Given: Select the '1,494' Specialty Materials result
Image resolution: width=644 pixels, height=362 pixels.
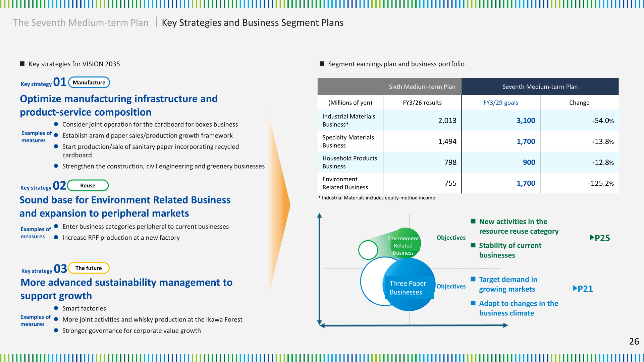Looking at the screenshot, I should (447, 141).
